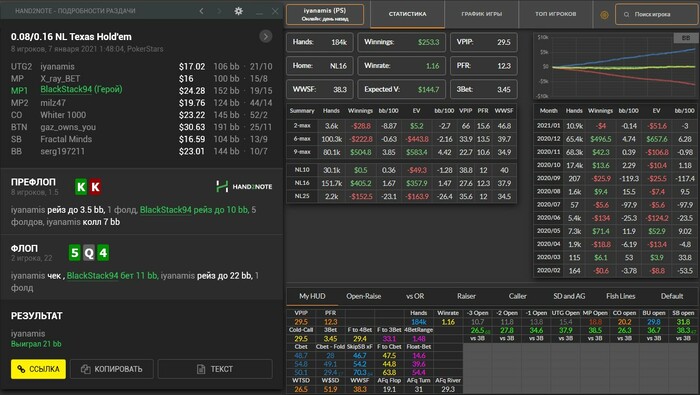
Task: Click the WTSD value 26.5 in HUD
Action: click(x=301, y=390)
